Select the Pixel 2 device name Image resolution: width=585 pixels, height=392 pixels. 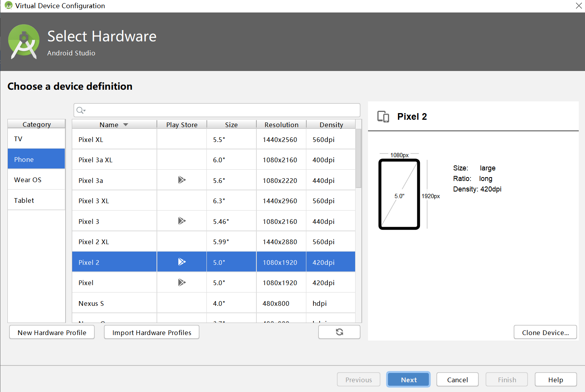pyautogui.click(x=89, y=263)
